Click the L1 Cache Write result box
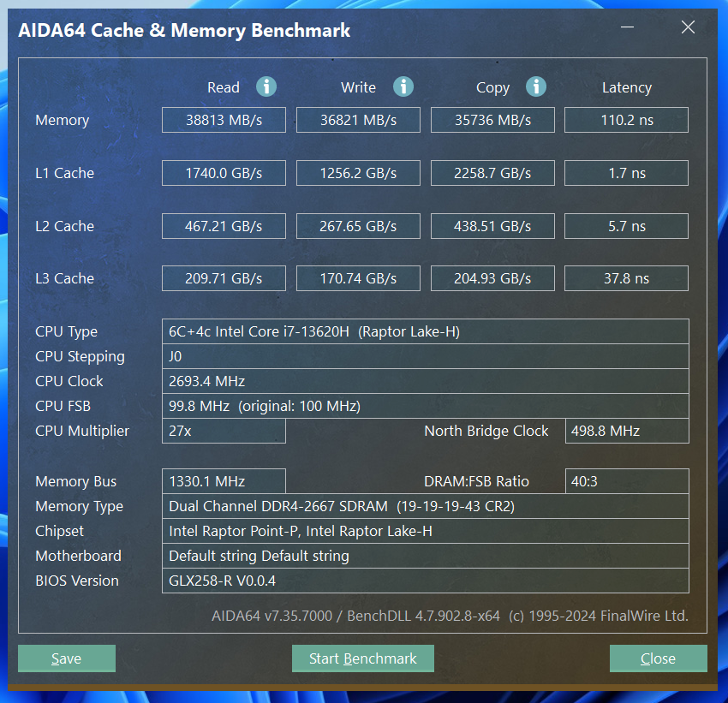 point(358,173)
